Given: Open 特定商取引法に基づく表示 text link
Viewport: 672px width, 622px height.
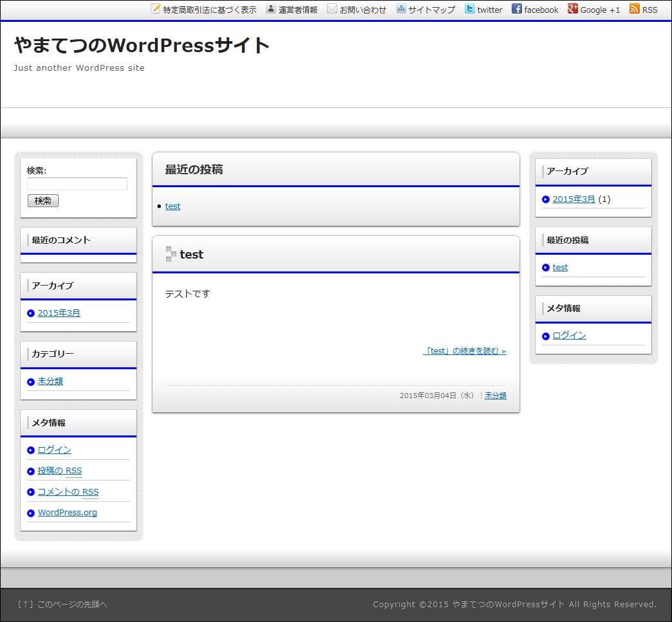Looking at the screenshot, I should click(x=210, y=10).
